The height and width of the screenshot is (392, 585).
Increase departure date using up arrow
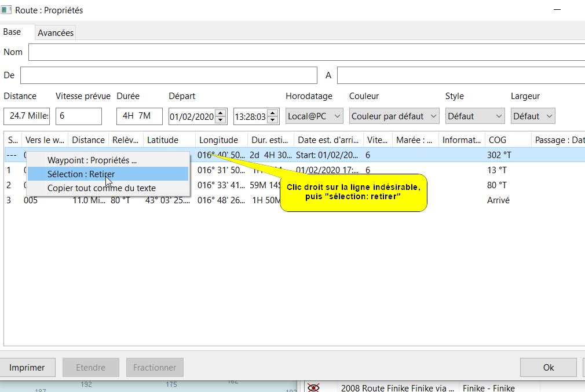(x=220, y=113)
